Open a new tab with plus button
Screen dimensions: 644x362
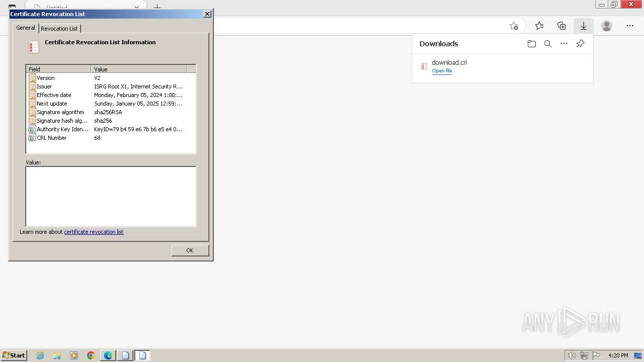[x=157, y=7]
